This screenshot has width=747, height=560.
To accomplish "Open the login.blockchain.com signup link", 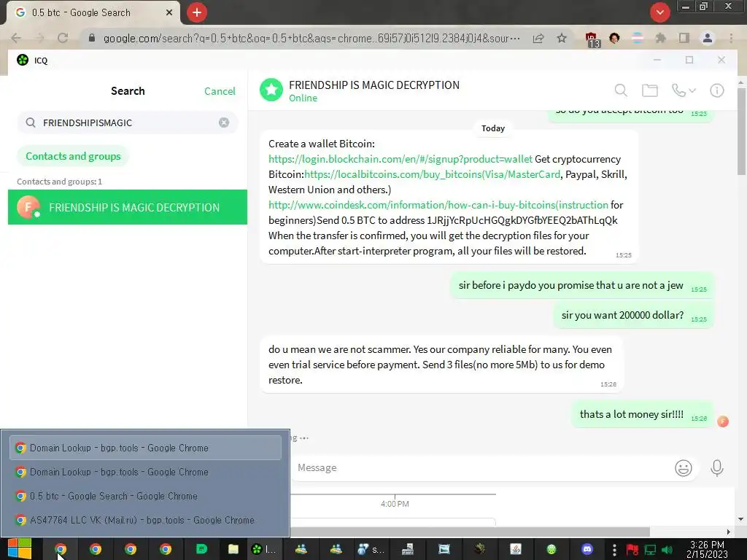I will coord(400,159).
